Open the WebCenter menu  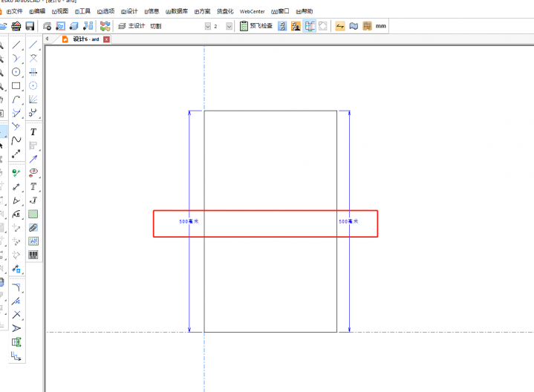pos(252,11)
